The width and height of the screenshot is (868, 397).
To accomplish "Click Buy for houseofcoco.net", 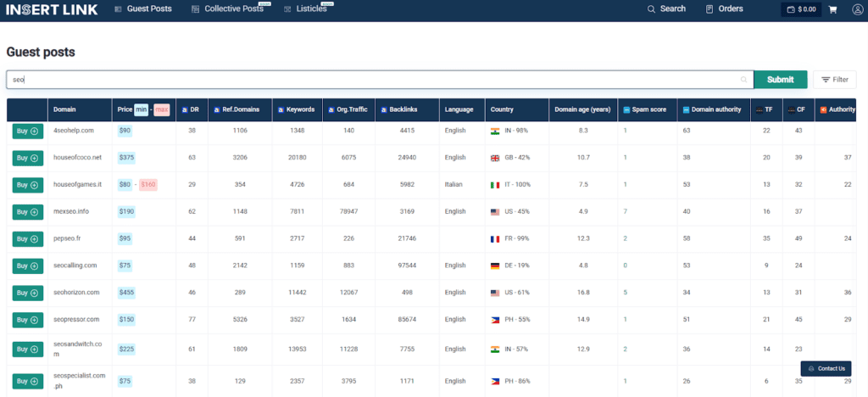I will [28, 158].
